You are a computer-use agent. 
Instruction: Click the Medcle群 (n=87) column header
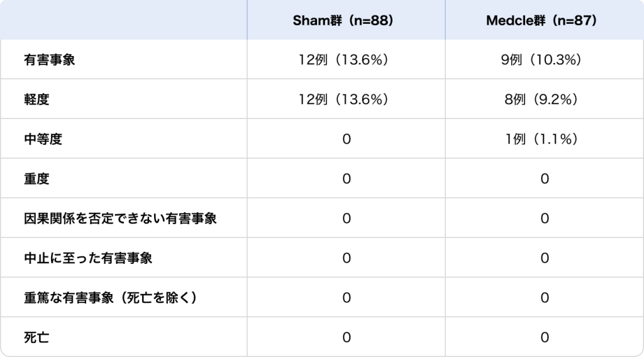click(x=545, y=21)
